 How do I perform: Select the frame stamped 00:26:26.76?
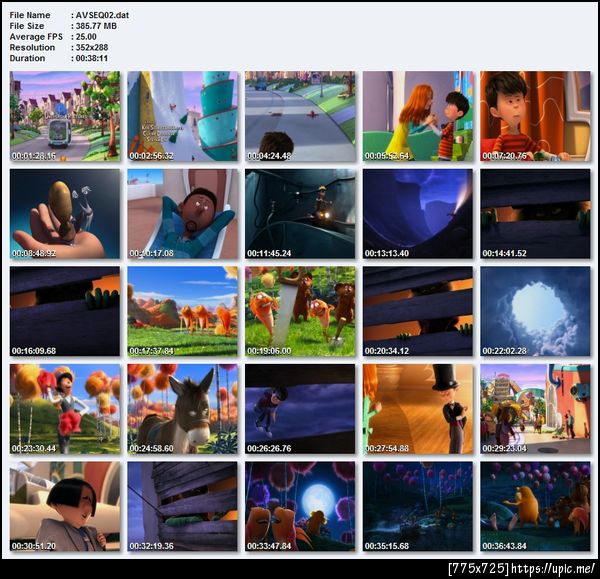[300, 409]
